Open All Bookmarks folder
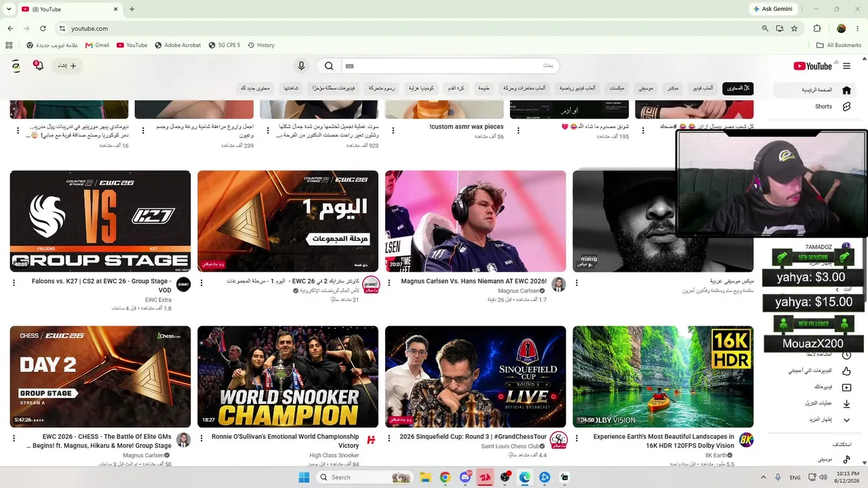868x488 pixels. pos(839,45)
